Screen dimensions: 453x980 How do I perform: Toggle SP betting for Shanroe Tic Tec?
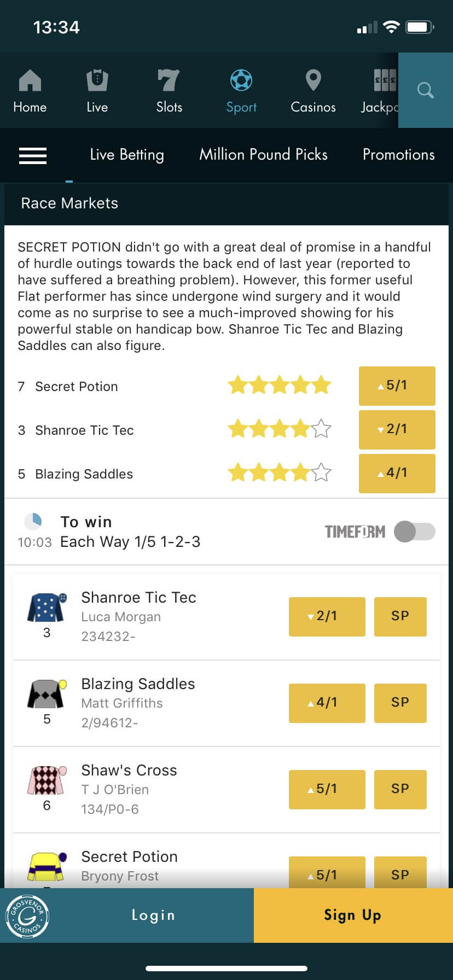(x=400, y=616)
